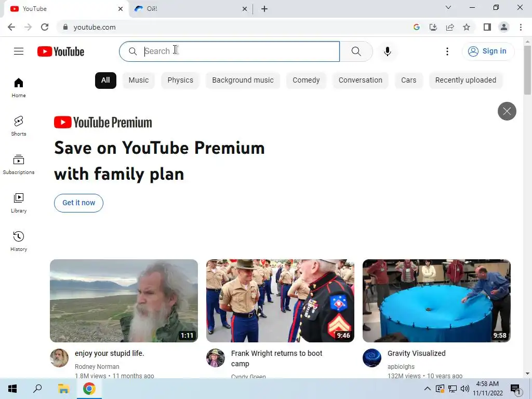
Task: Click apbiolghs channel avatar
Action: tap(372, 357)
